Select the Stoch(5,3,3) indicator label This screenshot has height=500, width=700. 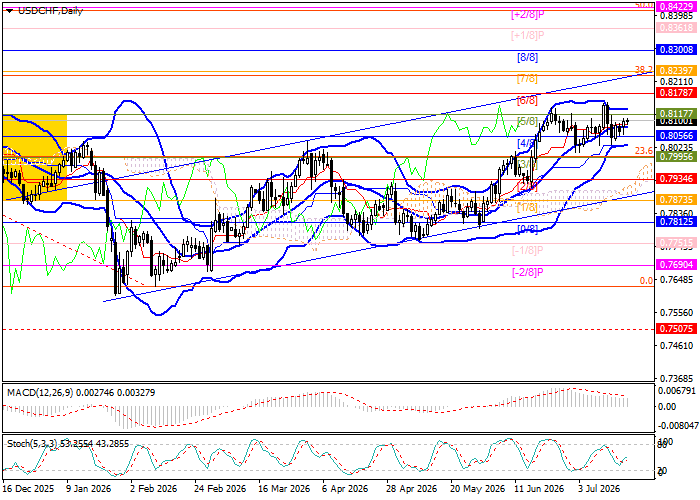tap(32, 444)
